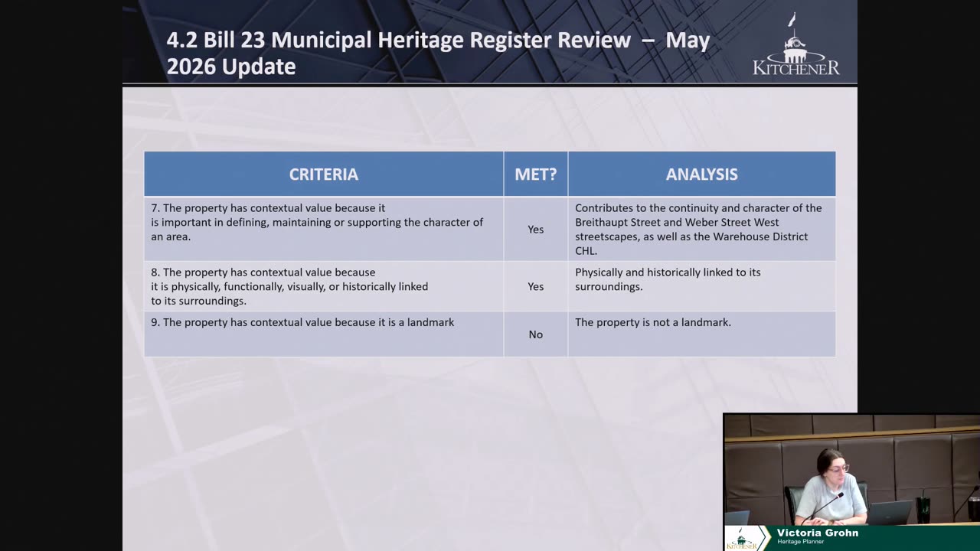The image size is (980, 551).
Task: Click analysis text mentioning Breithaupt Street streetscapes
Action: (x=698, y=229)
